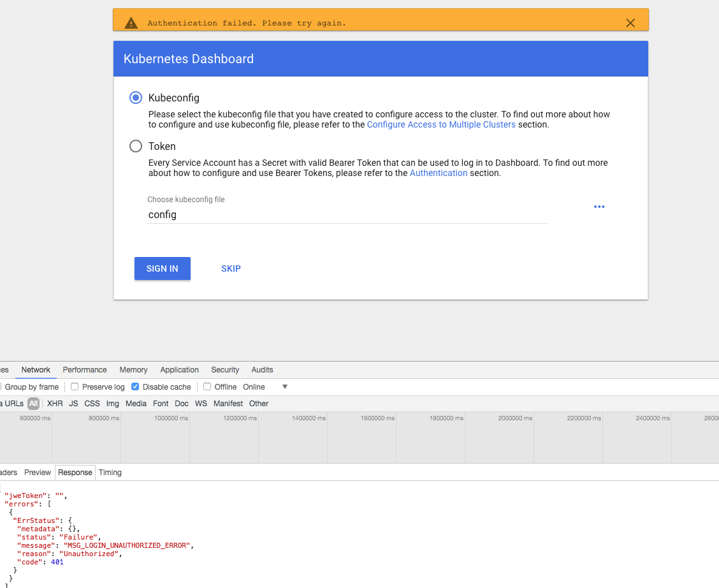The width and height of the screenshot is (719, 588).
Task: Toggle the Offline checkbox
Action: click(x=207, y=386)
